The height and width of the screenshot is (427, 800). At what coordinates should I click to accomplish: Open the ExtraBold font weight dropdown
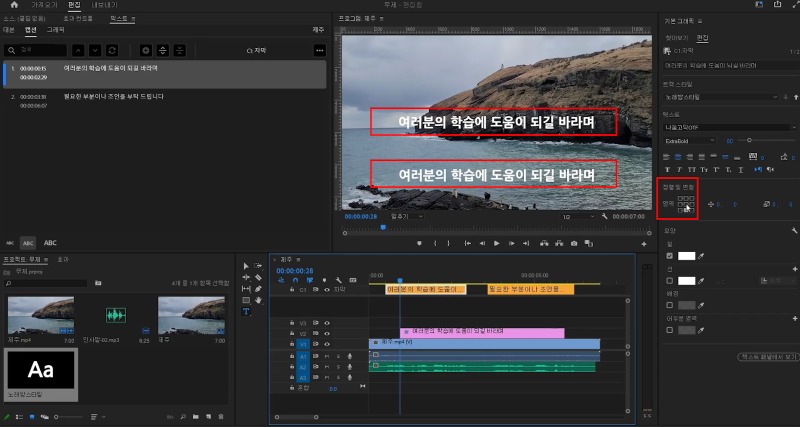coord(689,141)
